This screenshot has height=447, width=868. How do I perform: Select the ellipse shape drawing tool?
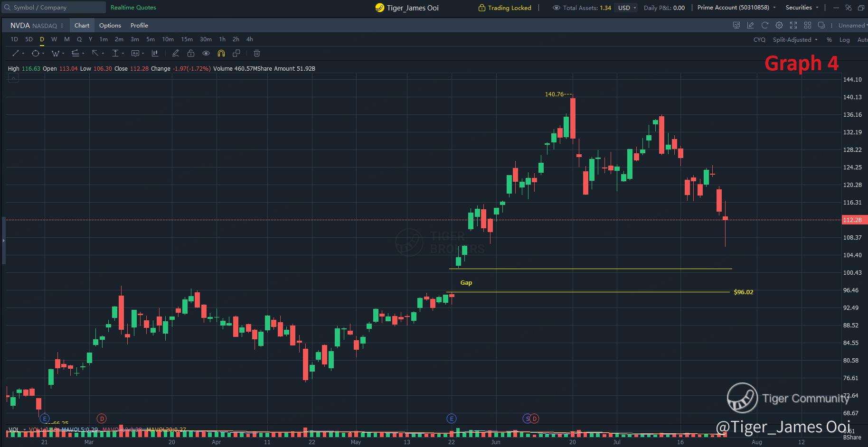pyautogui.click(x=35, y=53)
